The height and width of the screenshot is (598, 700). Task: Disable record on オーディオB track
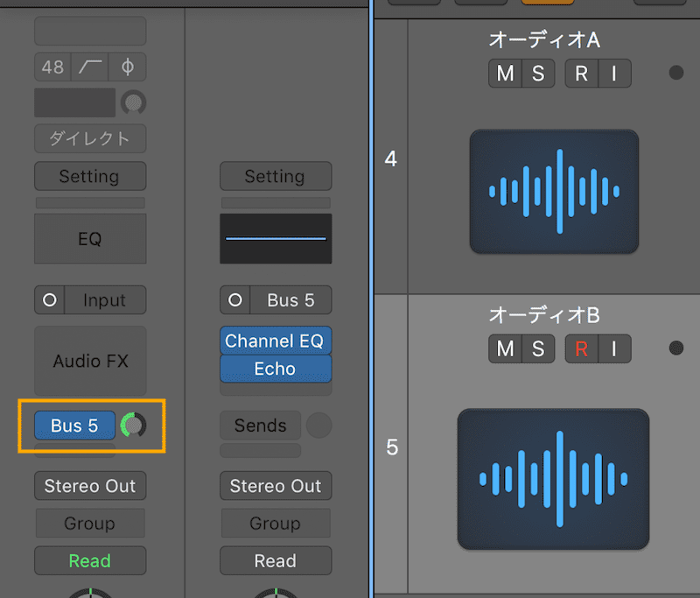(581, 348)
